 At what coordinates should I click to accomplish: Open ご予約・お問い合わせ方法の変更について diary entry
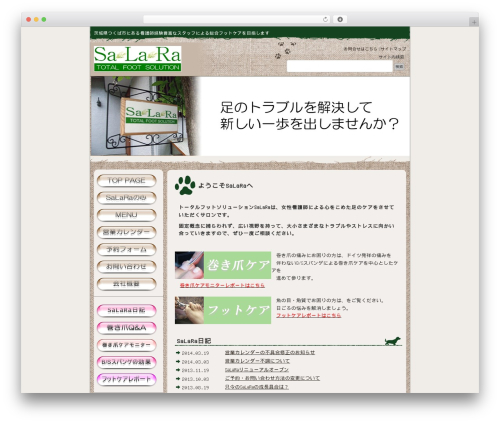click(272, 379)
